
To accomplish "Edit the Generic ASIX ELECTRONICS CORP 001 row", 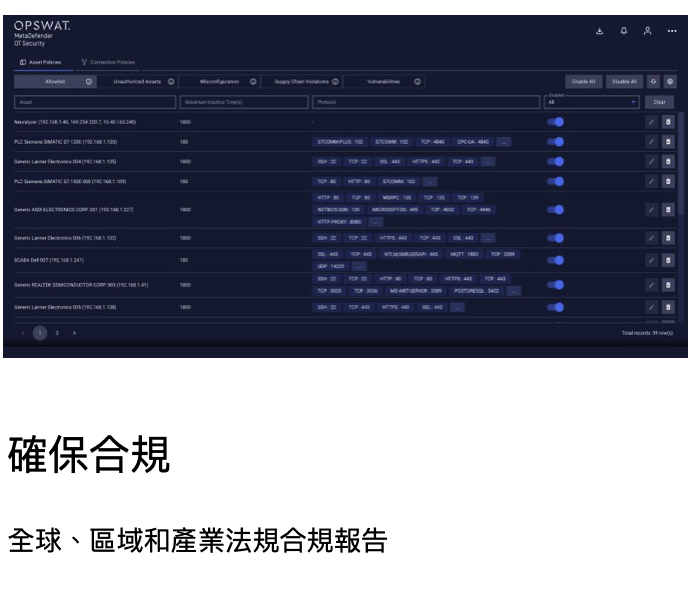I will click(651, 210).
